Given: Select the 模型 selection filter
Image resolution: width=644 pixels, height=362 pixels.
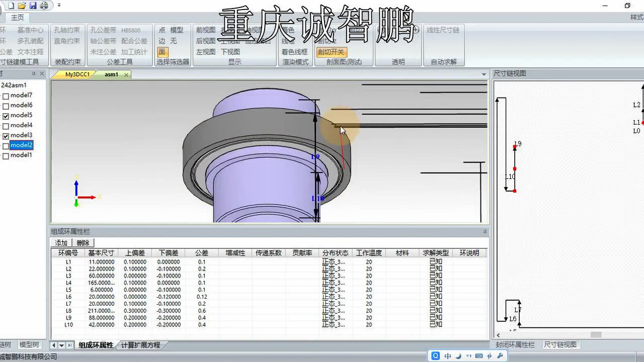Looking at the screenshot, I should [177, 30].
